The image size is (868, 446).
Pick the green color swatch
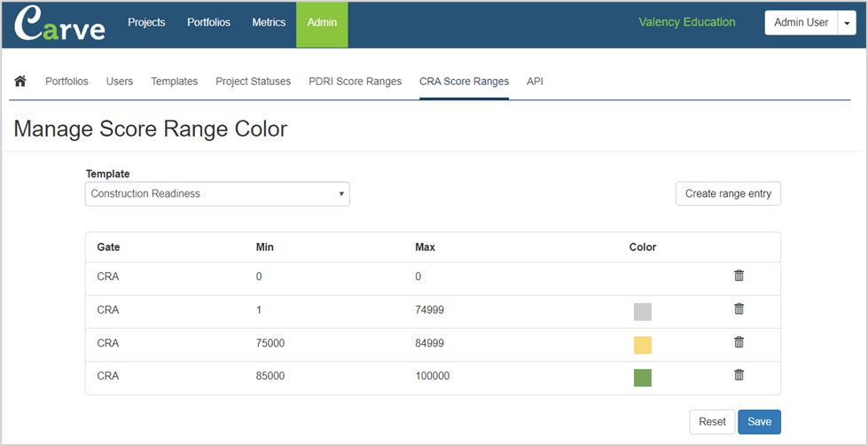(x=643, y=378)
